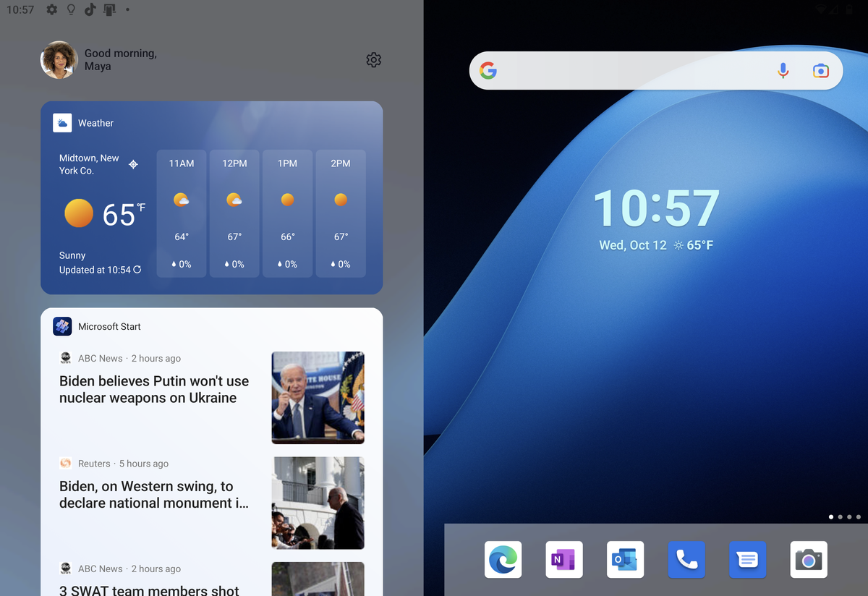Open the Reuters national monument story

[153, 494]
